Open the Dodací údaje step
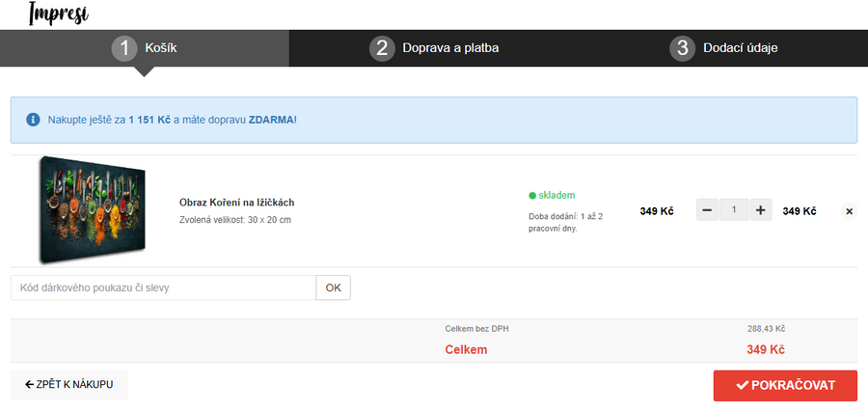Screen dimensions: 868x411 click(740, 48)
